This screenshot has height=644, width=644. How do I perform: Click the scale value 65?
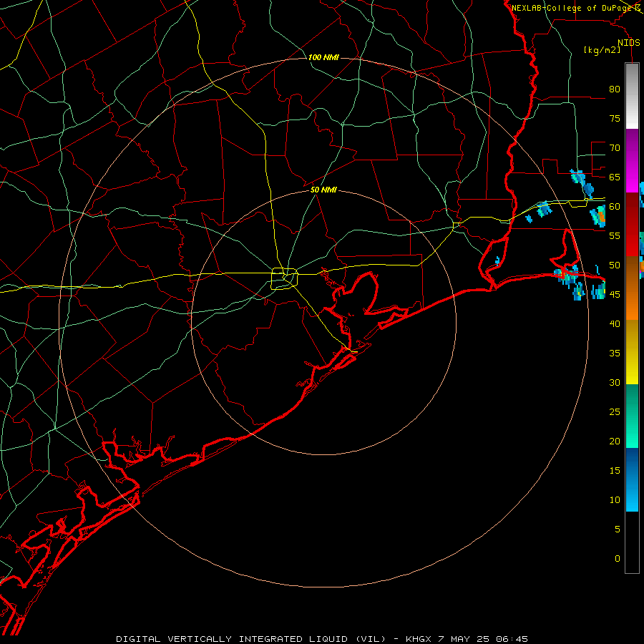tap(615, 177)
